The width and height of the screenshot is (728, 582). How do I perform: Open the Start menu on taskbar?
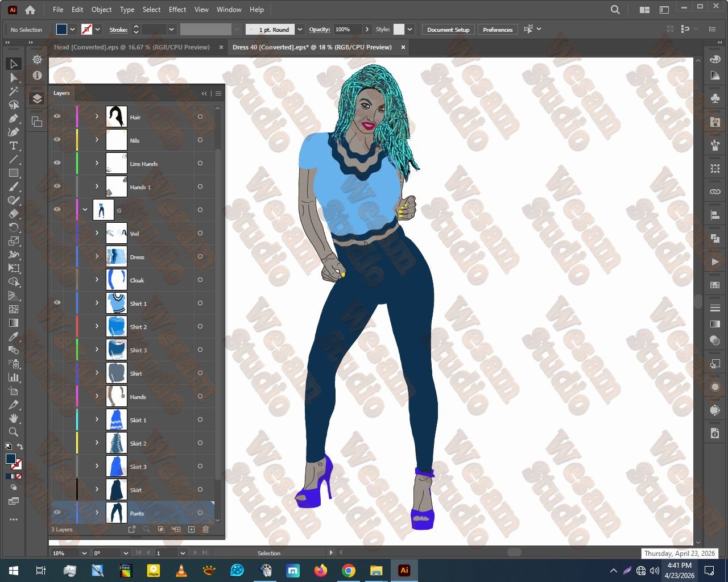click(x=13, y=570)
